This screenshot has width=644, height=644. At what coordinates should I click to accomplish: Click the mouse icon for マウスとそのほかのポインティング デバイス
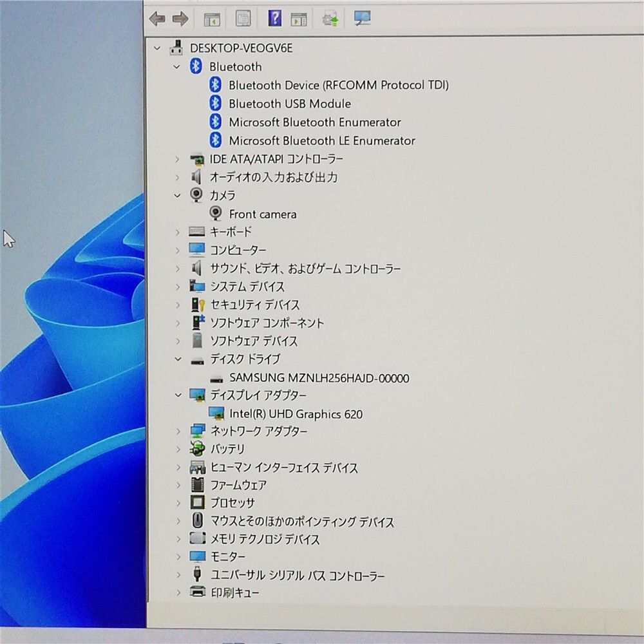198,520
